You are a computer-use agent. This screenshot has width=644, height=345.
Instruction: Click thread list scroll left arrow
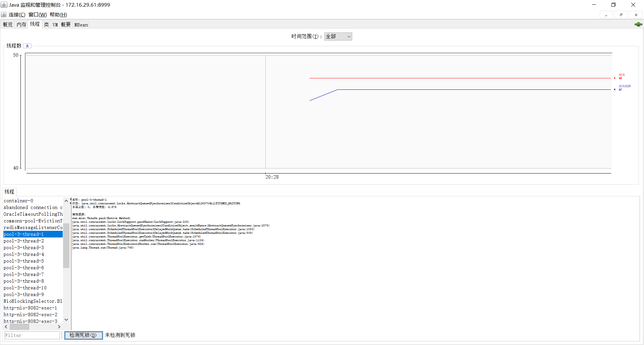pyautogui.click(x=6, y=327)
